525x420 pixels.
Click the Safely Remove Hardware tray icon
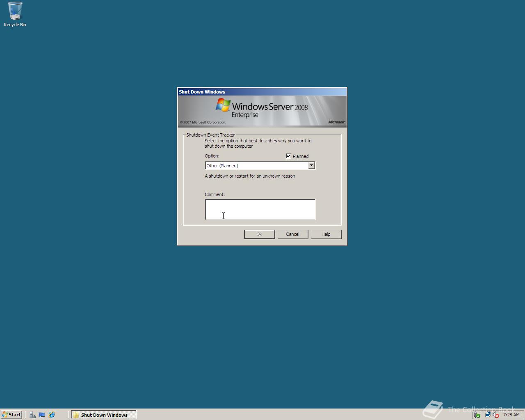coord(477,415)
